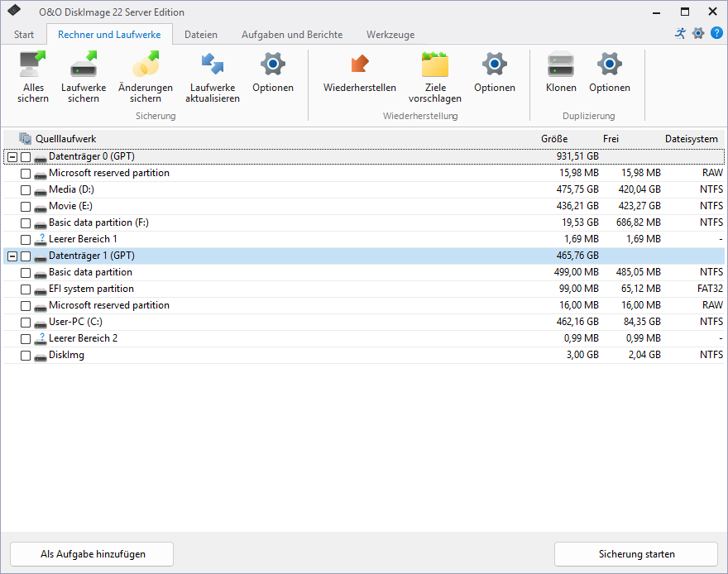Collapse the Datenträger 1 (GPT) node
Screen dimensions: 728x574
(12, 256)
